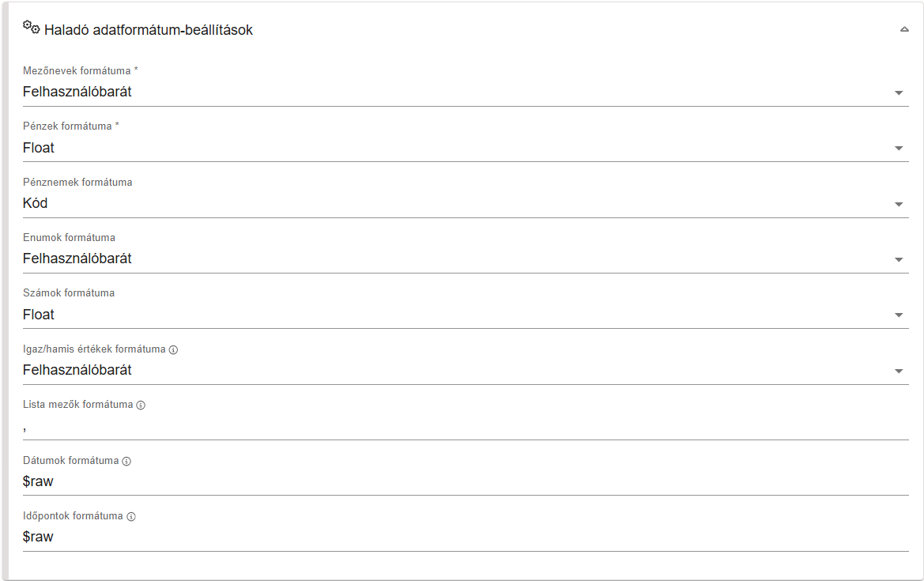Screen dimensions: 924x581
Task: Click the Lista mezők formátuma input field
Action: [x=466, y=427]
